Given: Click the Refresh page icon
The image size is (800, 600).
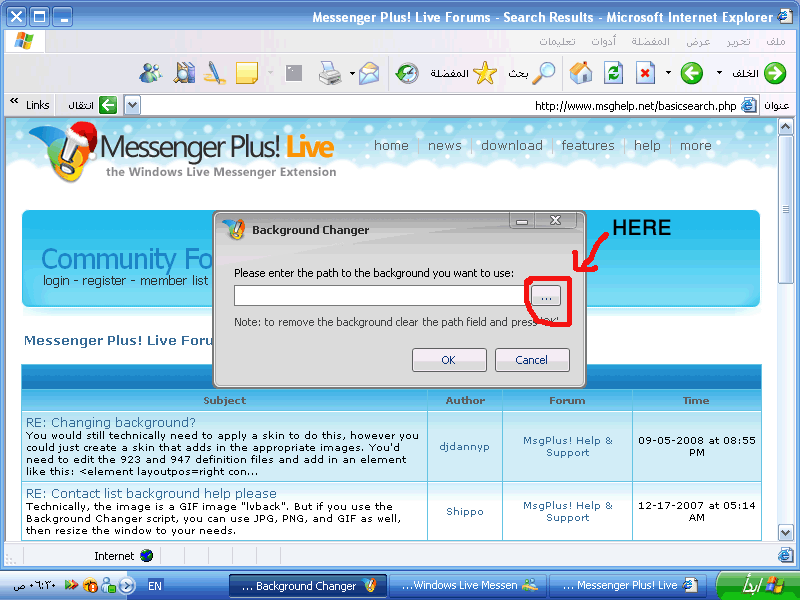Looking at the screenshot, I should point(613,73).
